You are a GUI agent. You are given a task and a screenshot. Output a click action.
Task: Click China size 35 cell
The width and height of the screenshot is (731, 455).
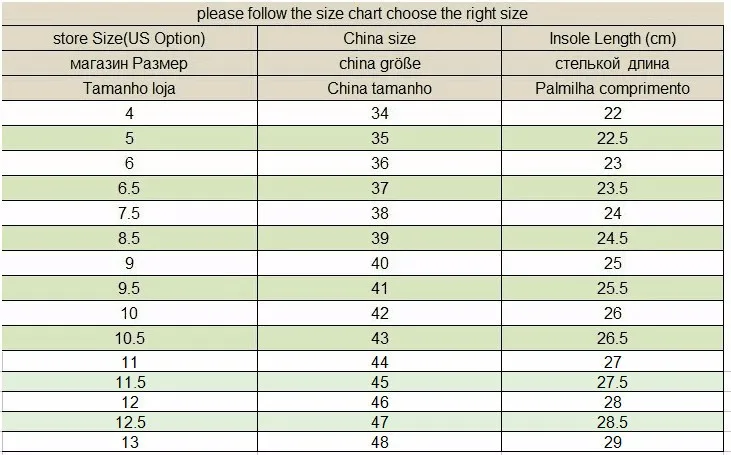click(379, 138)
